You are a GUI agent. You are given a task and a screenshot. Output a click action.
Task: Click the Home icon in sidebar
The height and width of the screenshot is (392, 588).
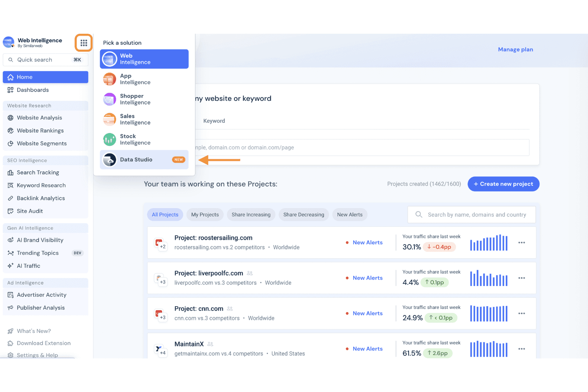click(11, 77)
